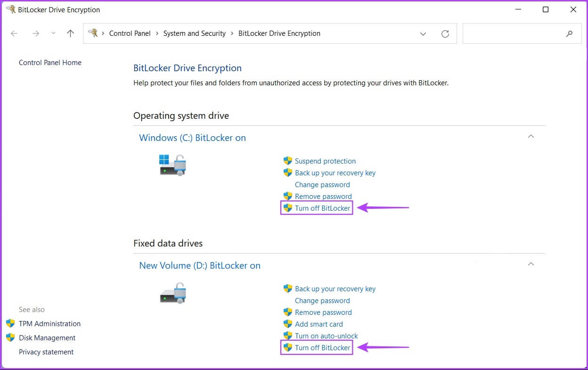The width and height of the screenshot is (588, 370).
Task: Open the Privacy statement link
Action: pyautogui.click(x=46, y=352)
